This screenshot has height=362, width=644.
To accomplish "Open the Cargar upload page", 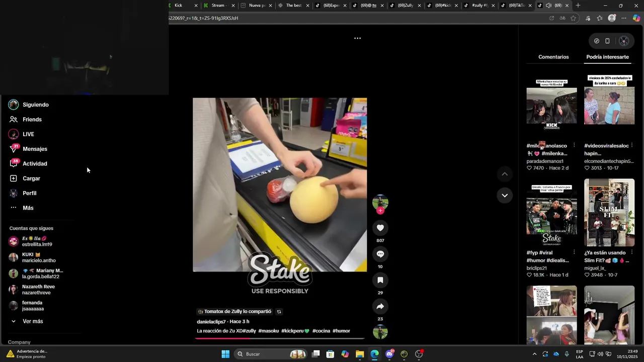I will click(x=25, y=178).
